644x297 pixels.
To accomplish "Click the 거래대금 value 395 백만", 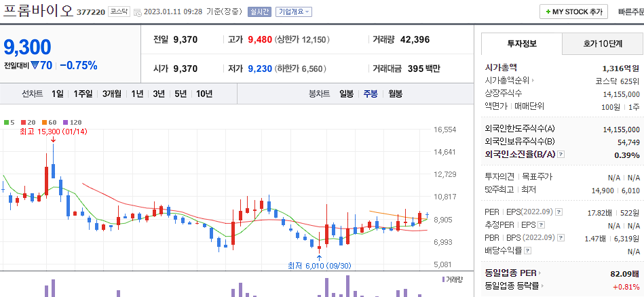I will click(424, 68).
